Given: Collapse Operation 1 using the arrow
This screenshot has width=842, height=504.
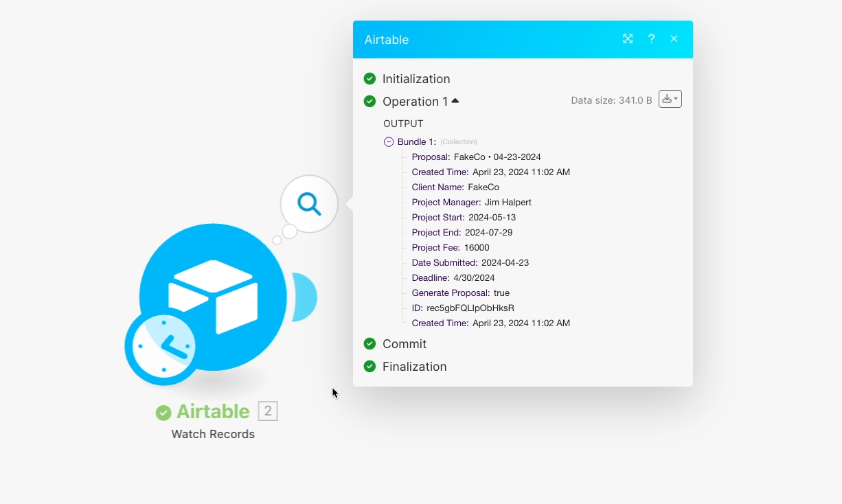Looking at the screenshot, I should (x=455, y=101).
